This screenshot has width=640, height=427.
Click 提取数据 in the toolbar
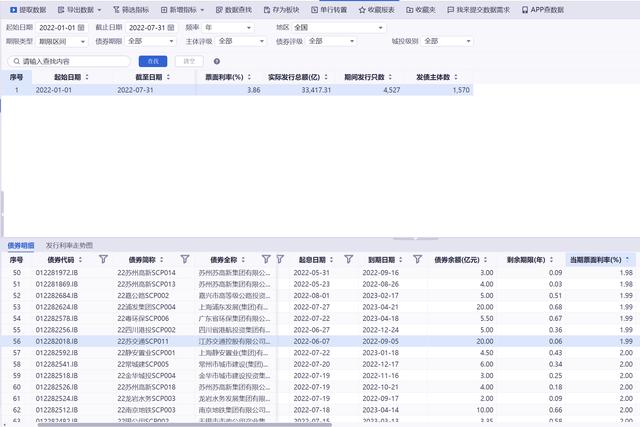(x=27, y=9)
